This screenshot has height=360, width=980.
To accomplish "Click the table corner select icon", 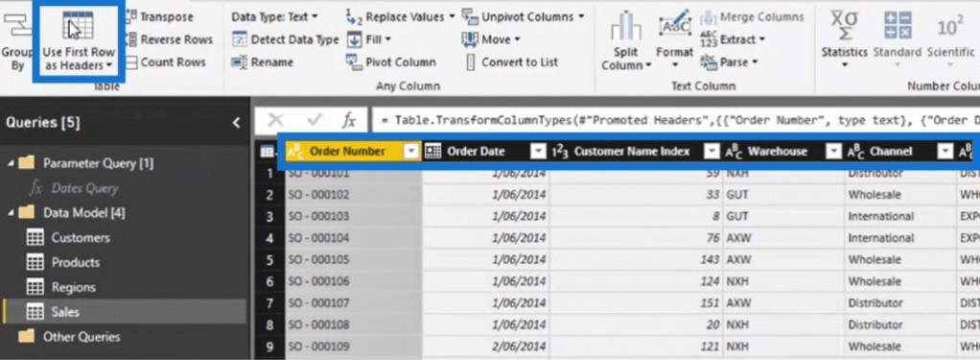I will pyautogui.click(x=267, y=152).
